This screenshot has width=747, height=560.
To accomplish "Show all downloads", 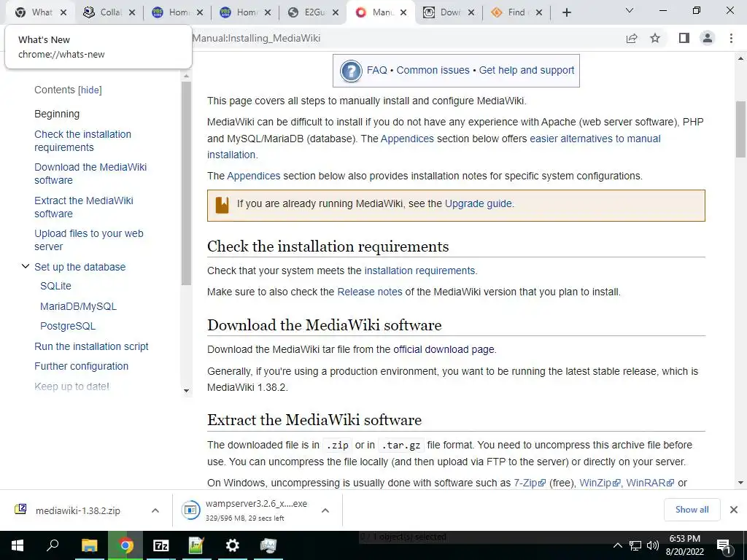I will 692,510.
